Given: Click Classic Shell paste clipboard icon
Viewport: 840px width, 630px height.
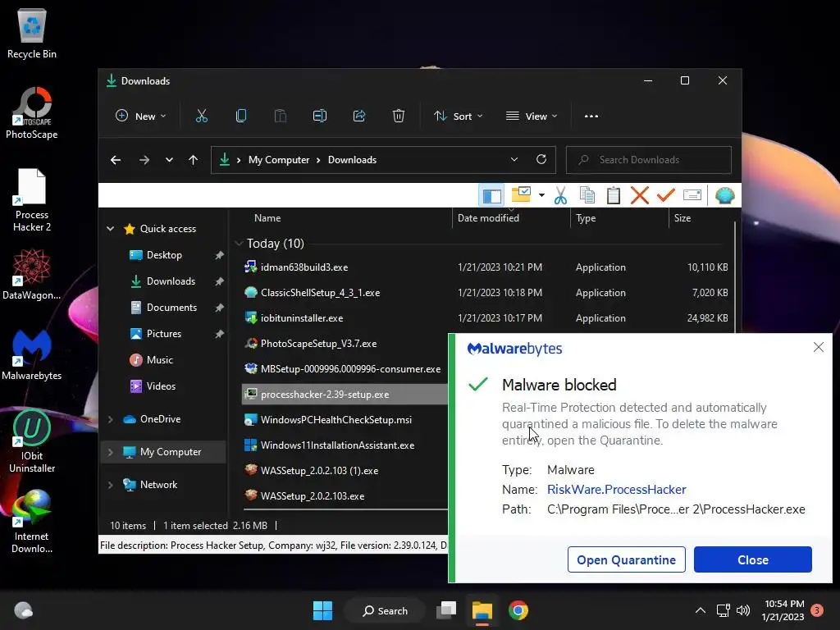Looking at the screenshot, I should (x=614, y=195).
